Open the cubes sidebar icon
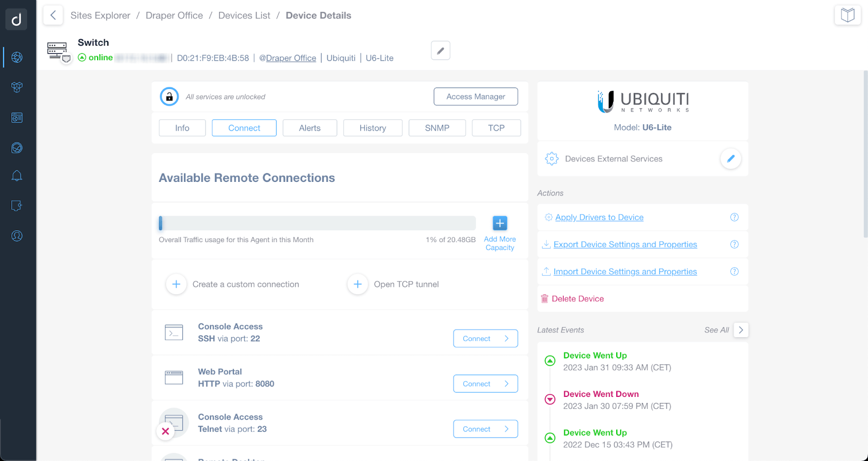The height and width of the screenshot is (461, 868). click(17, 87)
